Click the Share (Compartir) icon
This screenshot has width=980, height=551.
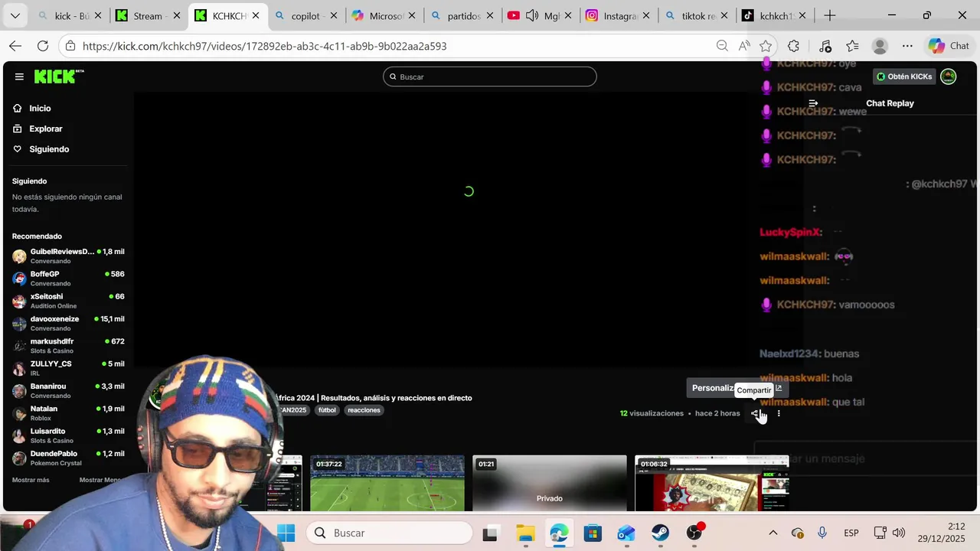click(x=755, y=413)
